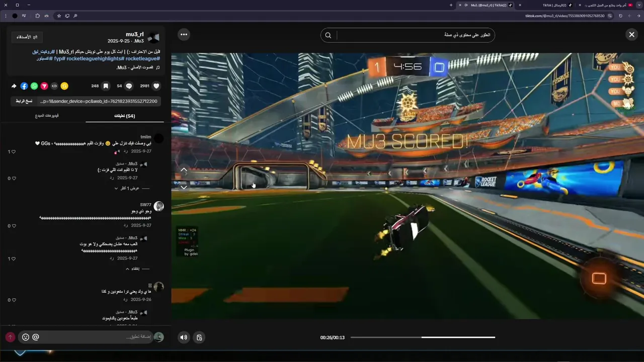Click the browser reload icon
The width and height of the screenshot is (644, 362).
point(620,16)
